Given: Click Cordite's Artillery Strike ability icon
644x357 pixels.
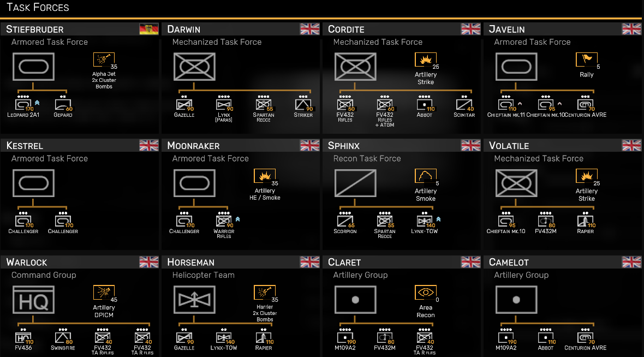Looking at the screenshot, I should pos(426,59).
